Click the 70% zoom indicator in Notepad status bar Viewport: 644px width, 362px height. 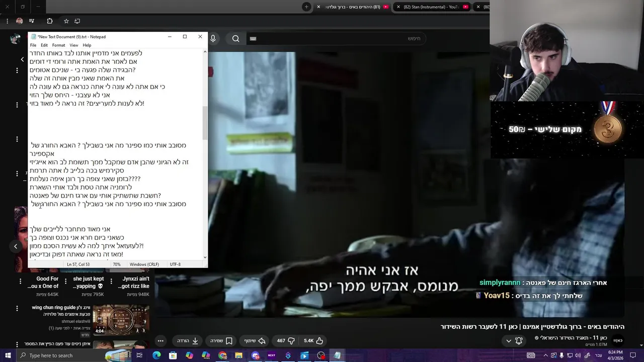pos(117,264)
